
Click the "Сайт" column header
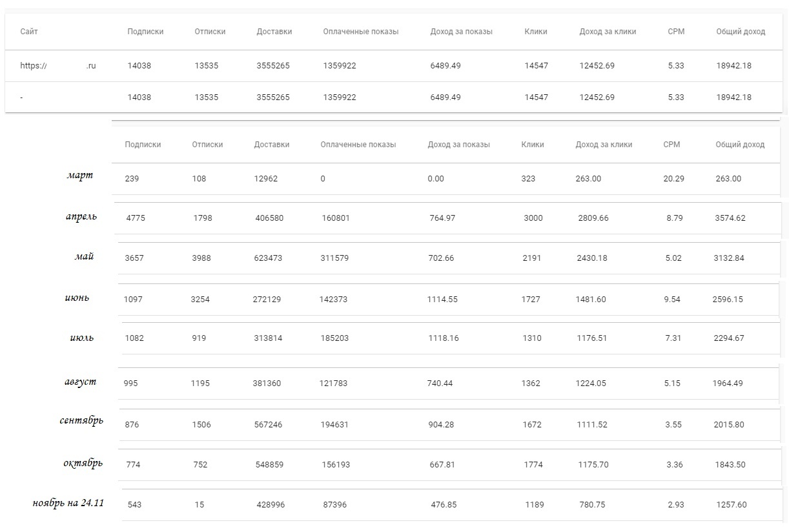[x=29, y=32]
